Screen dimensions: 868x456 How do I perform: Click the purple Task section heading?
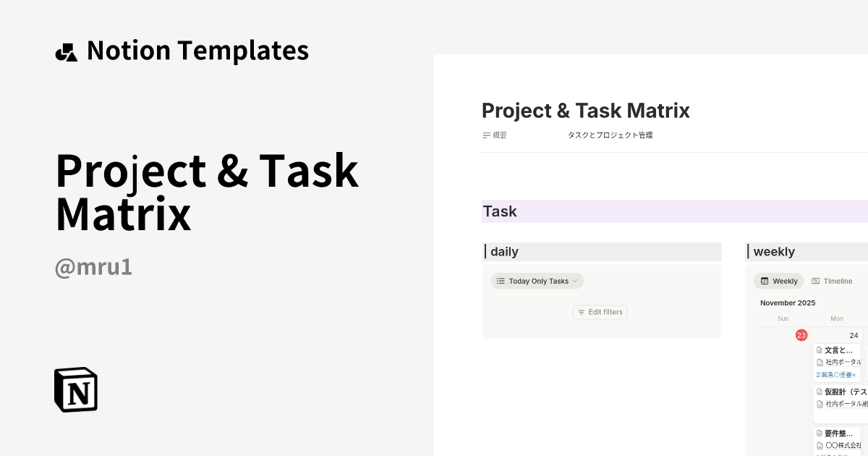pyautogui.click(x=500, y=211)
